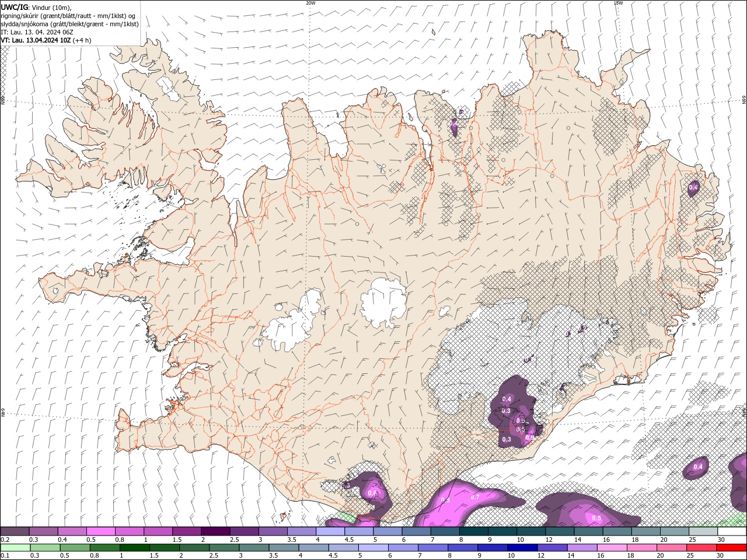
Task: Click the gray-green rain-scale swatch labeled 3
Action: (x=254, y=548)
